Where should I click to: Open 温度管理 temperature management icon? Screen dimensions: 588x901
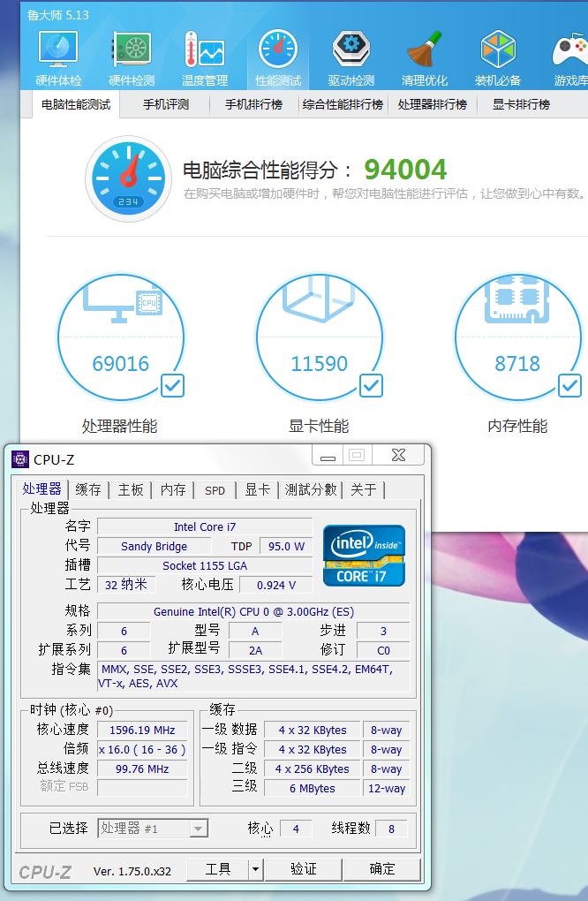pyautogui.click(x=205, y=58)
